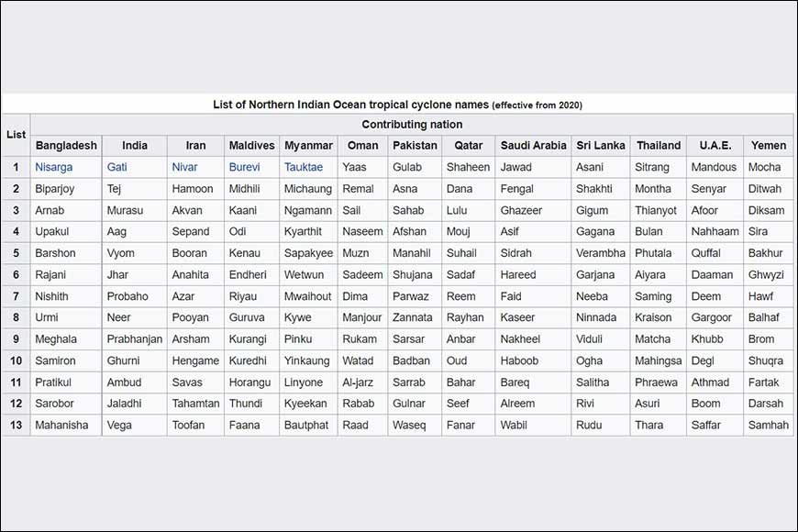Click the Bangladesh column header
This screenshot has width=798, height=532.
coord(66,145)
